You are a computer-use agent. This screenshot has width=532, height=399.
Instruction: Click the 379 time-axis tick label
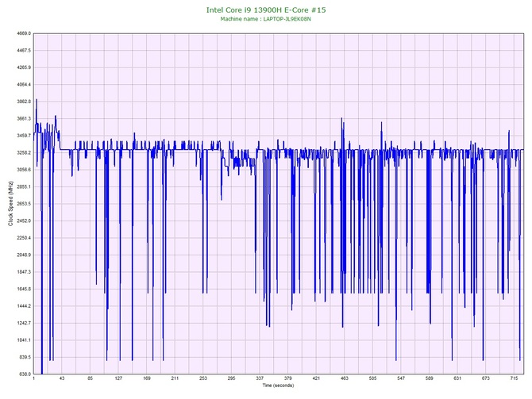click(288, 378)
